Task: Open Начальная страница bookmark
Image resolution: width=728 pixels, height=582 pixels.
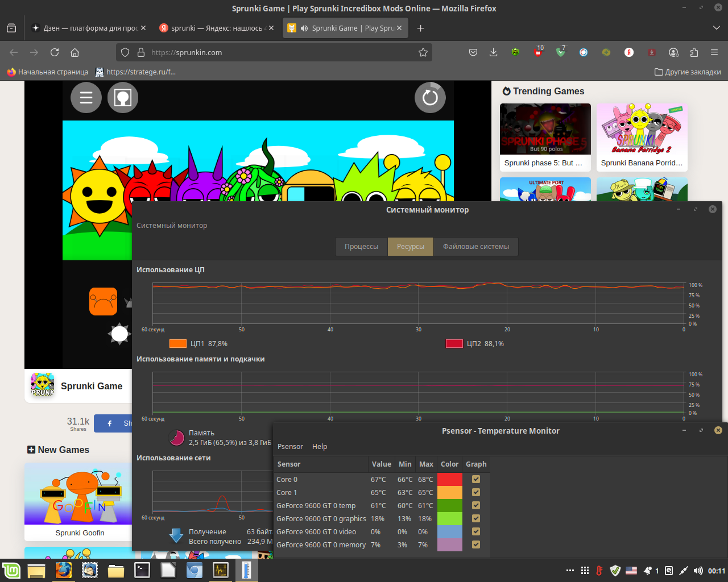Action: click(48, 72)
